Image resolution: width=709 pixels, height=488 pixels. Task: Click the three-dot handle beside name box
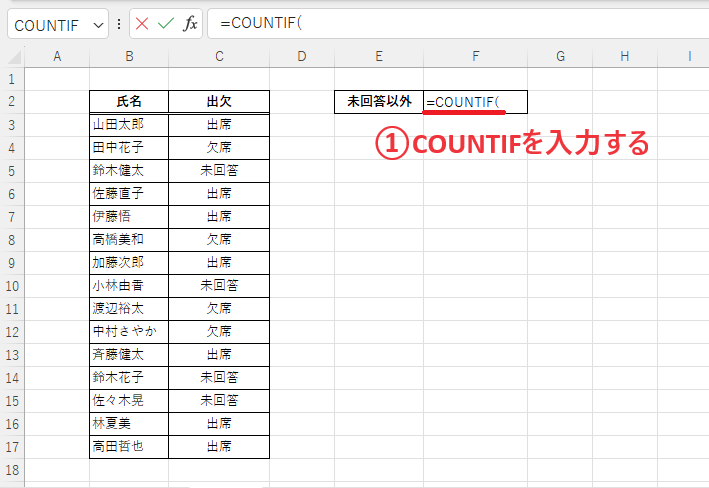[x=119, y=24]
